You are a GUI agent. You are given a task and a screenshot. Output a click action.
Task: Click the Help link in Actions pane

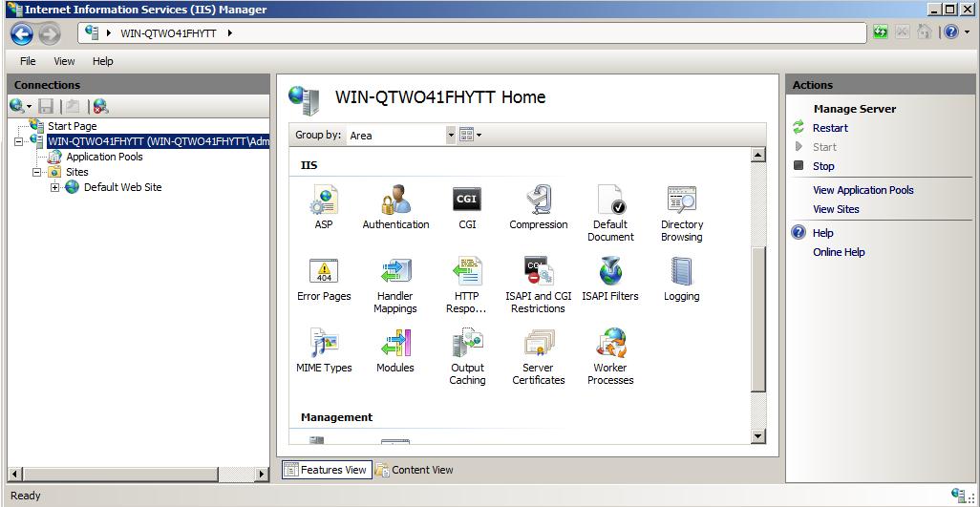tap(823, 233)
